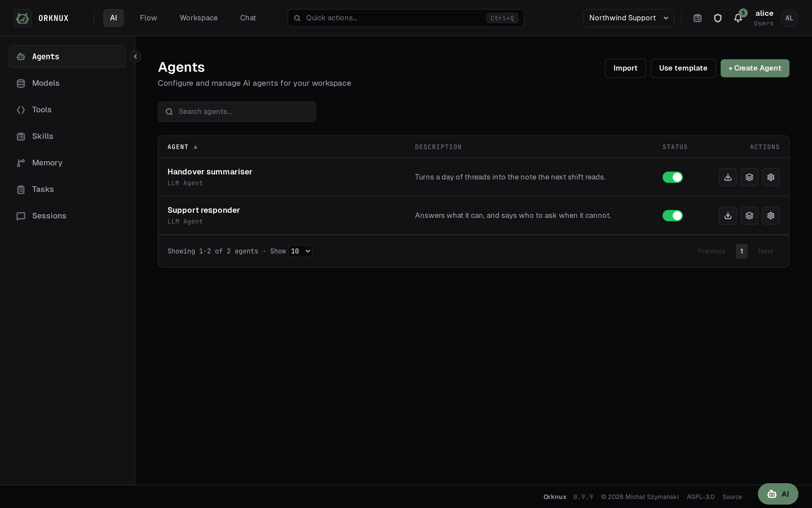Open Tools in the sidebar
The width and height of the screenshot is (812, 508).
67,110
